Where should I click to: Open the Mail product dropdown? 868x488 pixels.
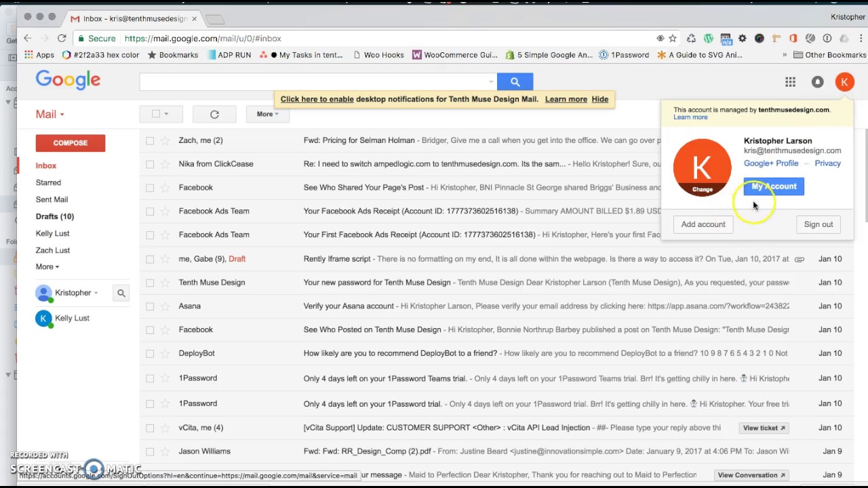(50, 115)
